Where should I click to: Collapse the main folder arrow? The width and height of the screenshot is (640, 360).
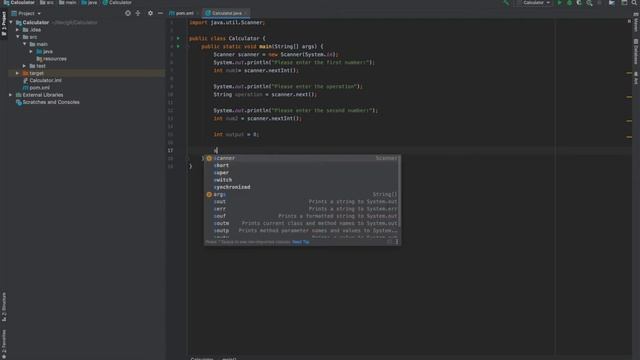24,44
